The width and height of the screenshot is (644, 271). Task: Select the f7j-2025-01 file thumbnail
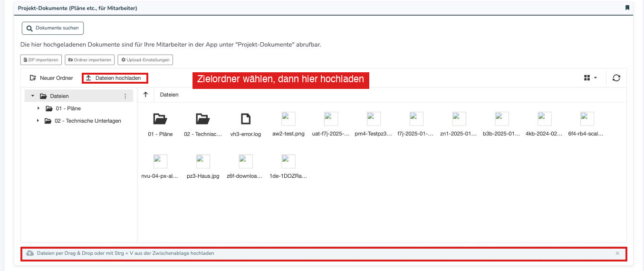point(417,118)
